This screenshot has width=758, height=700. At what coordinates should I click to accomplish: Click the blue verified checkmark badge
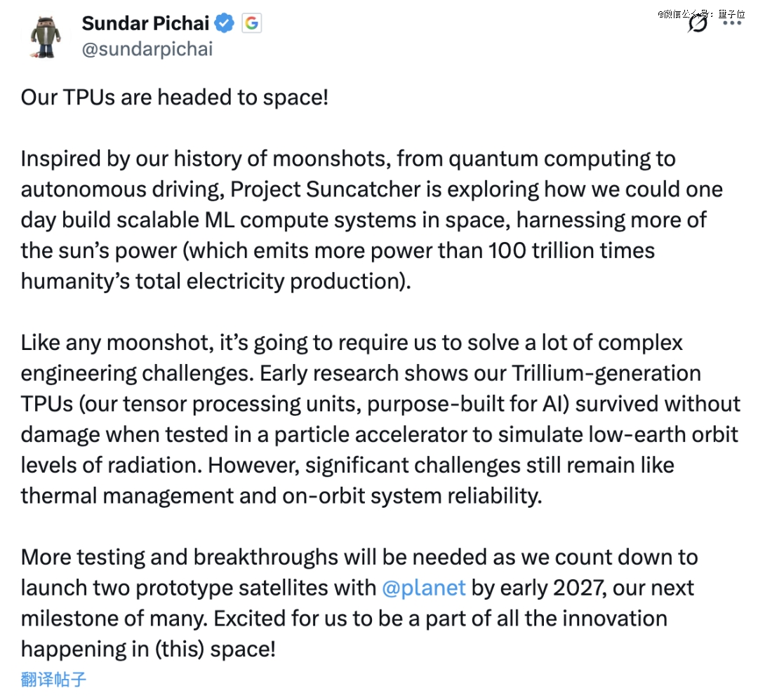(x=224, y=24)
